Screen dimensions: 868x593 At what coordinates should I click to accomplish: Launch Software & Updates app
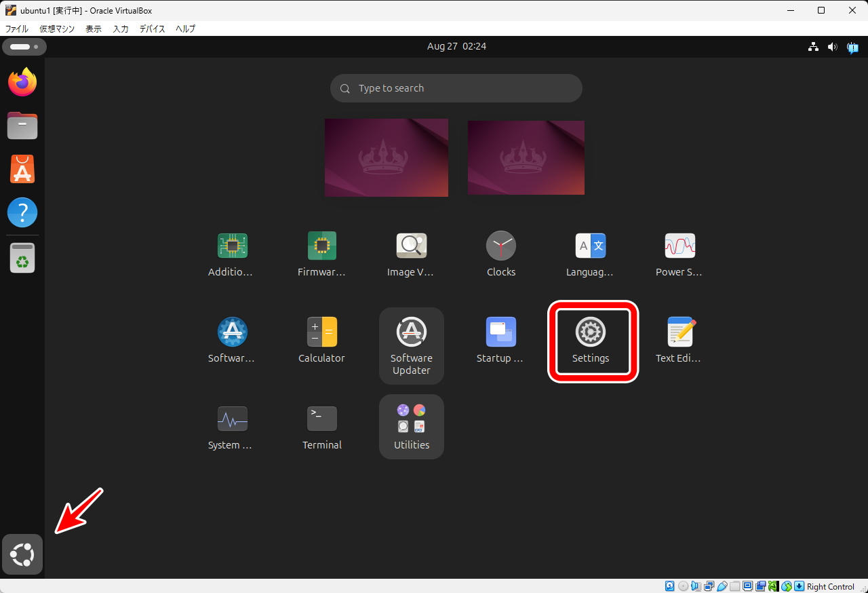[x=233, y=341]
